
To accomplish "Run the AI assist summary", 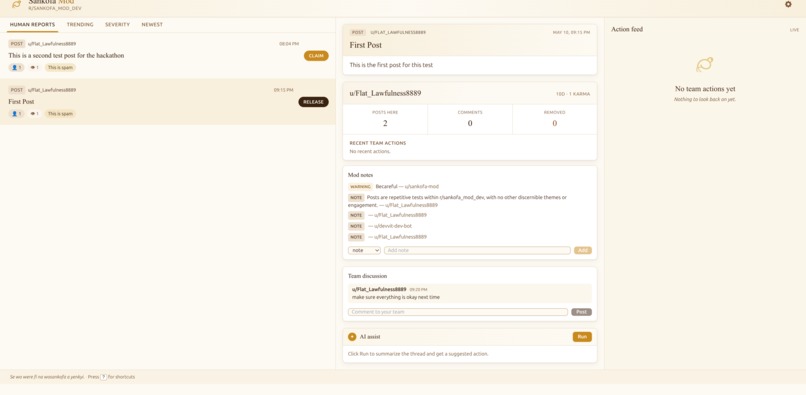I will tap(582, 337).
